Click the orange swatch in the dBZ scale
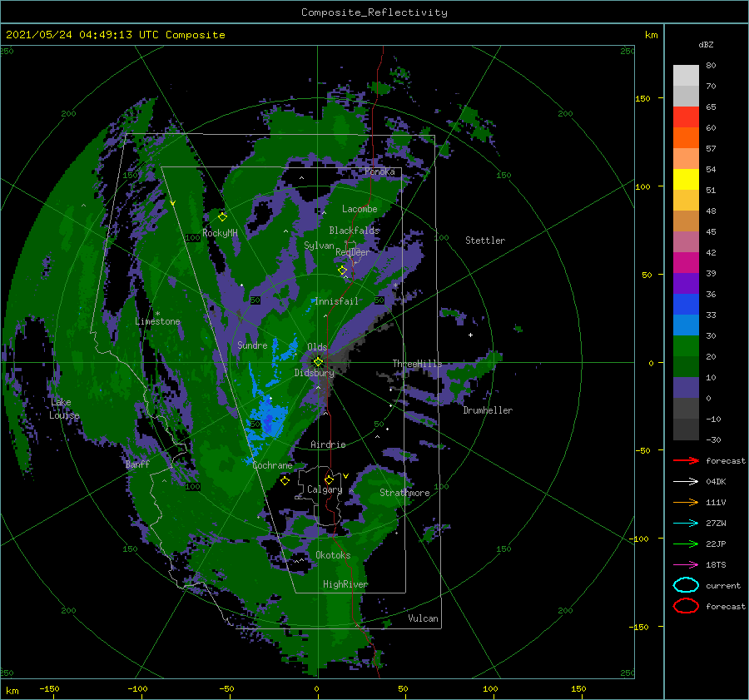Image resolution: width=749 pixels, height=700 pixels. (686, 138)
